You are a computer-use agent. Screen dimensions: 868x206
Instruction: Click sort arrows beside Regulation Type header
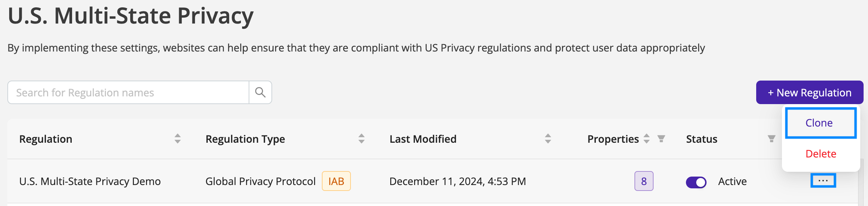pyautogui.click(x=362, y=139)
